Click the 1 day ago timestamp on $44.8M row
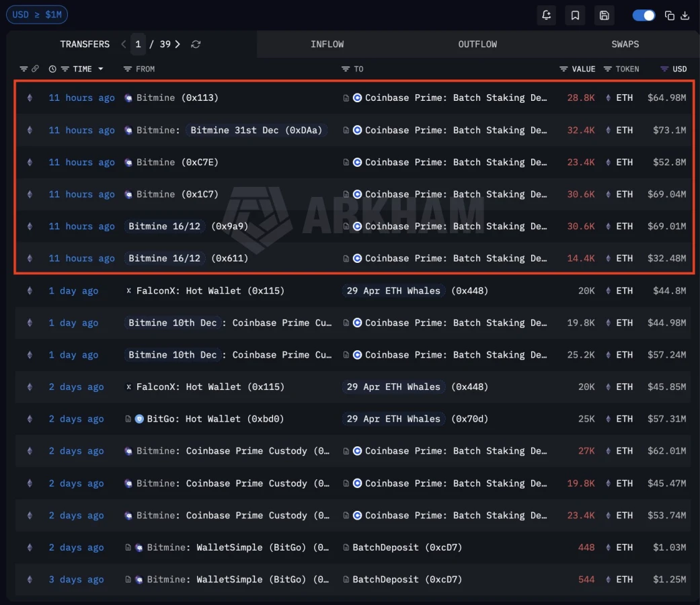 pyautogui.click(x=73, y=291)
